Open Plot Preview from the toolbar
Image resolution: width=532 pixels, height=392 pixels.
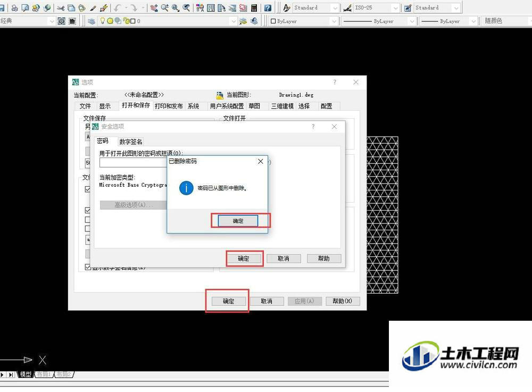(25, 8)
